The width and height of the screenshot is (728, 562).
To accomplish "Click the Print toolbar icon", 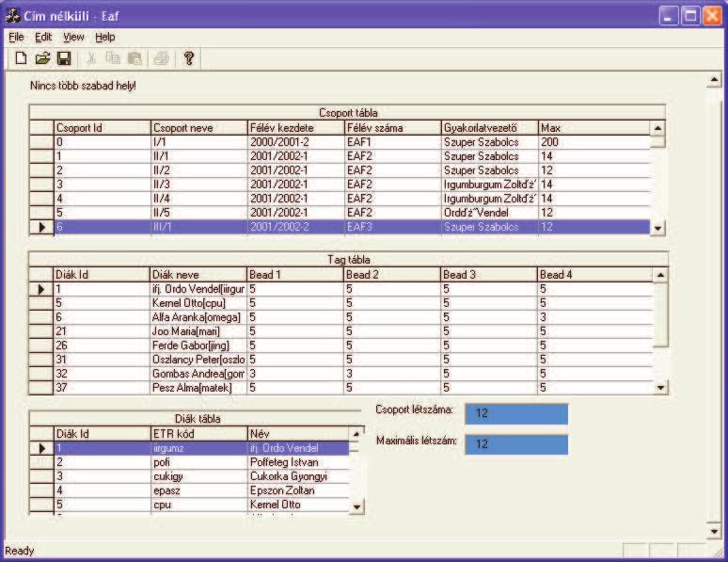I will coord(161,58).
